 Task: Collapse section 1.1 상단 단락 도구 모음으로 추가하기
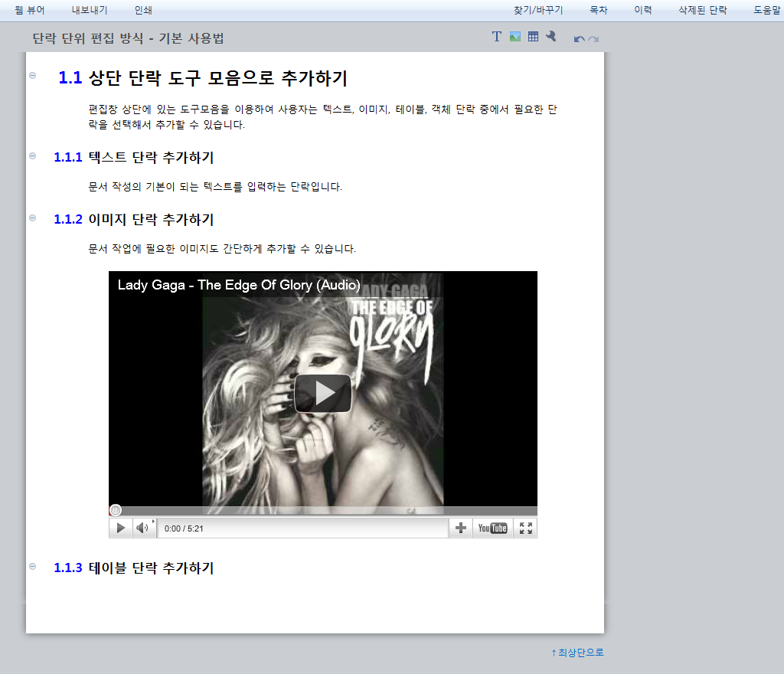click(x=32, y=76)
